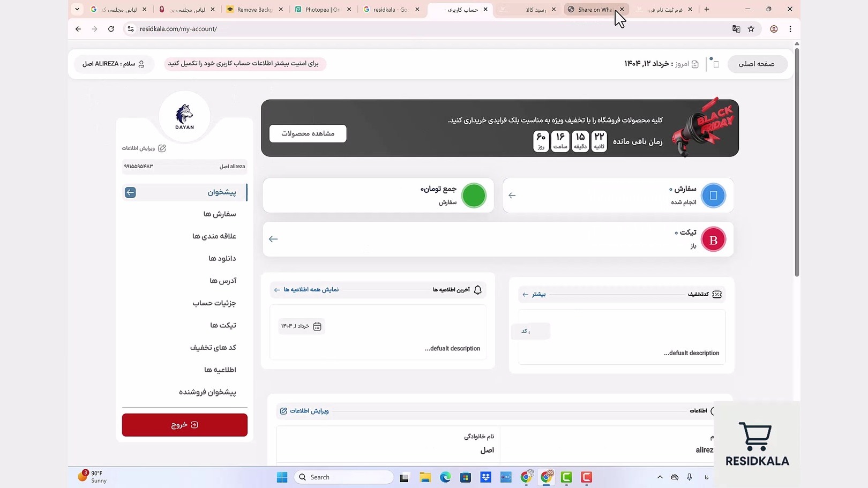Click the arrow icon on the پیشخوان row
Screen dimensions: 868x488
point(130,192)
